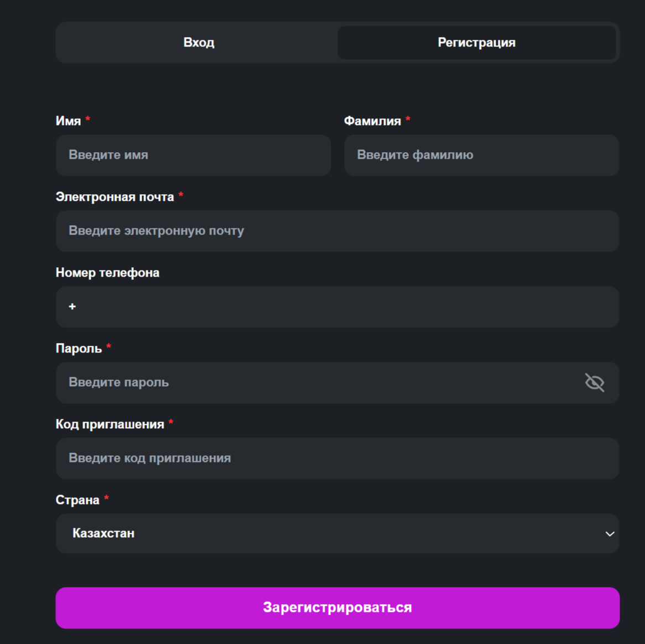Click the Введите фамилию input field
The width and height of the screenshot is (645, 644).
pyautogui.click(x=481, y=155)
